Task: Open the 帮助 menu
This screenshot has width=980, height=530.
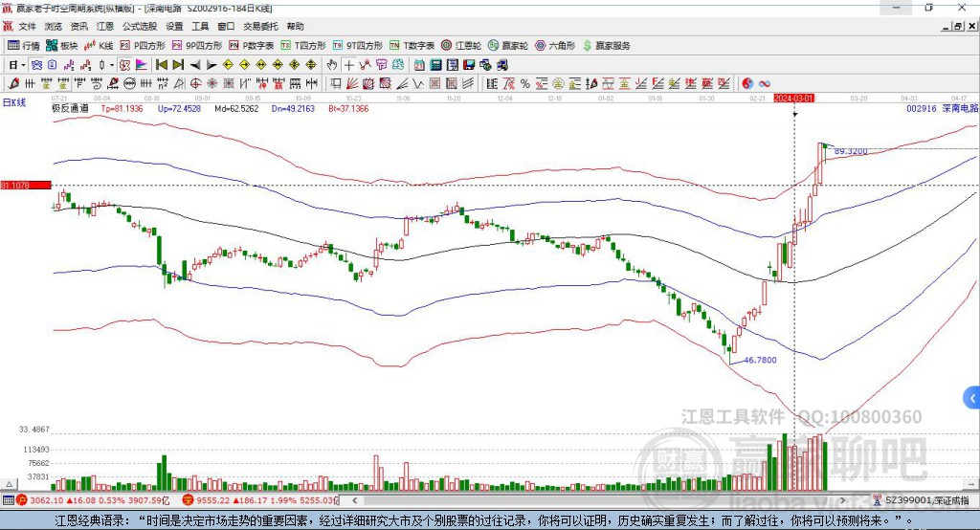Action: click(x=295, y=26)
